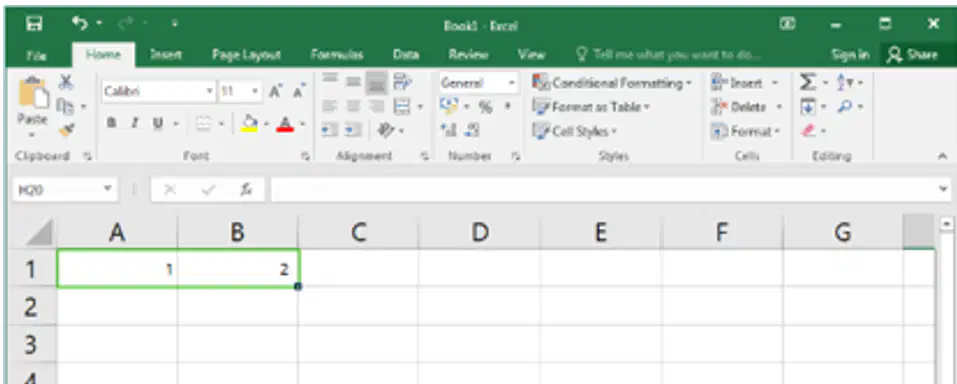Viewport: 957px width, 384px height.
Task: Click Find & Select magnifier icon
Action: 845,107
